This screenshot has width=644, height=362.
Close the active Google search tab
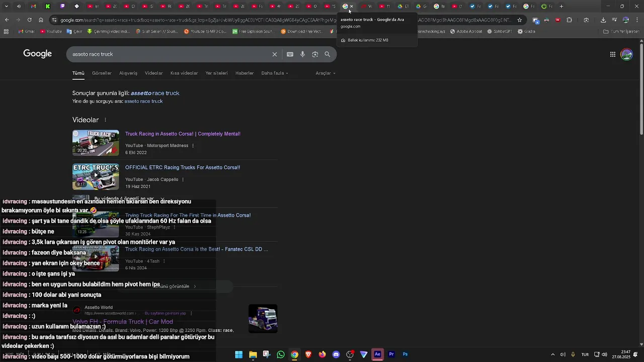pos(351,7)
